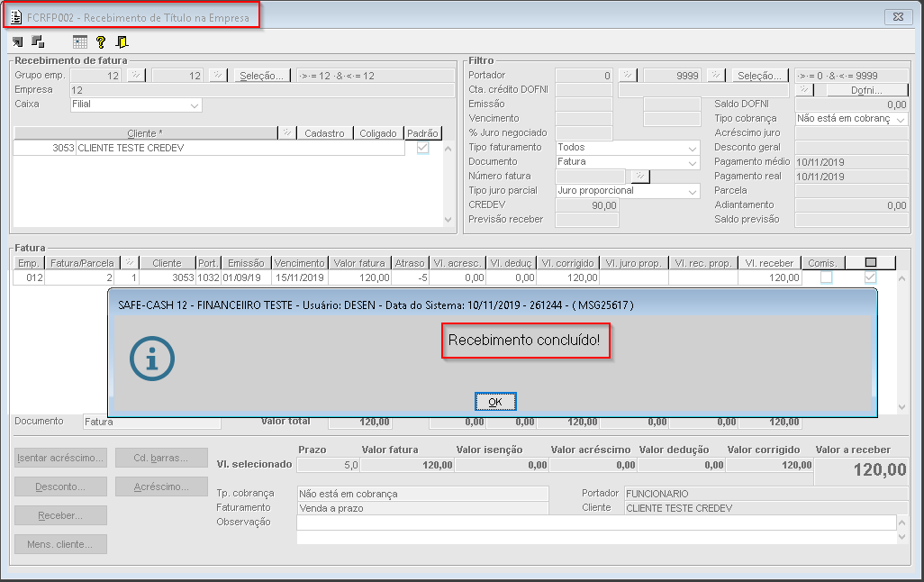
Task: Click the document icon in title bar
Action: [16, 17]
